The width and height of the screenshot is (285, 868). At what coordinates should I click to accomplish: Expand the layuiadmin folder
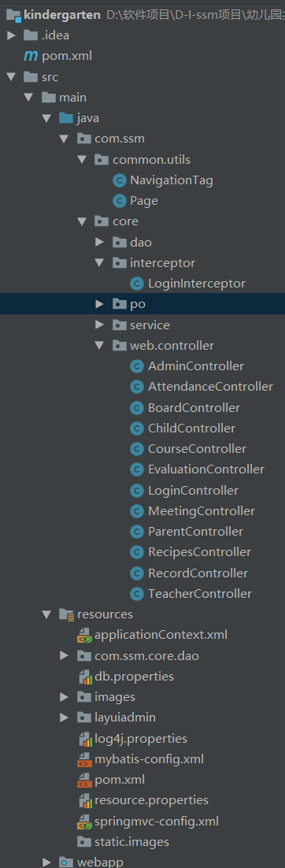[64, 718]
